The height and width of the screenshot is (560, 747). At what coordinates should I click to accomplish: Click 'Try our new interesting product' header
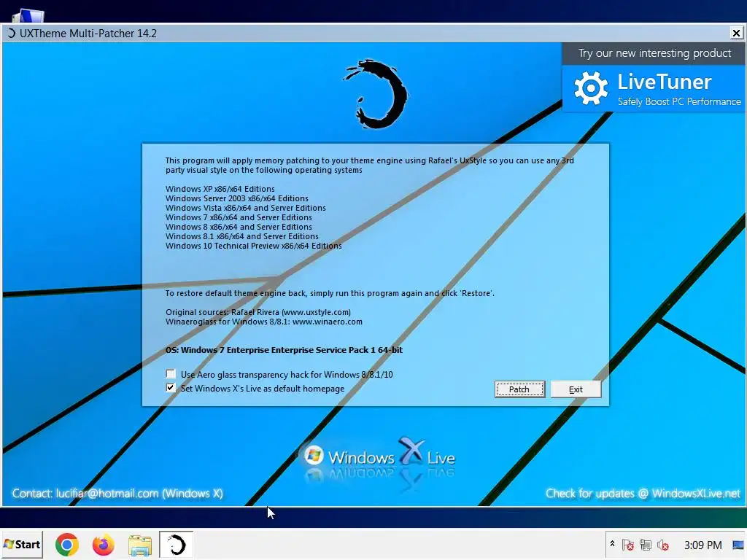tap(654, 53)
